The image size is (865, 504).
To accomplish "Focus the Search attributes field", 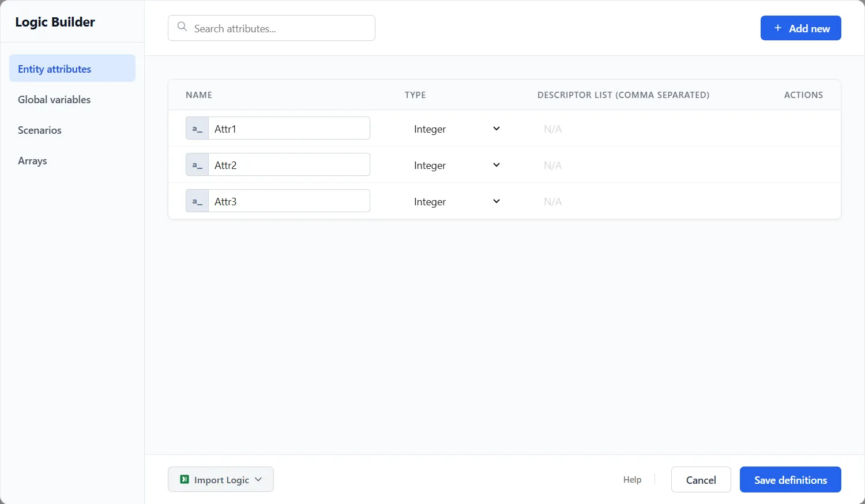I will click(x=272, y=28).
